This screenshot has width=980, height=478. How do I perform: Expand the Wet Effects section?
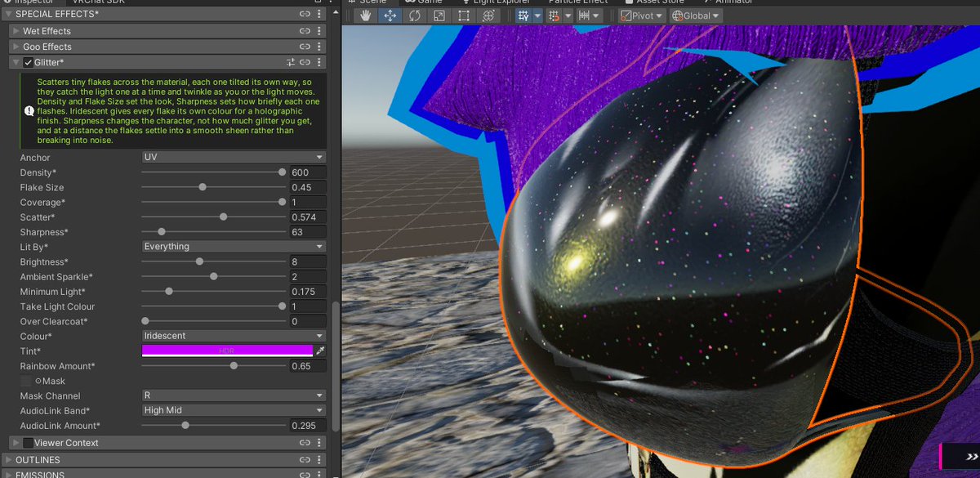point(16,31)
